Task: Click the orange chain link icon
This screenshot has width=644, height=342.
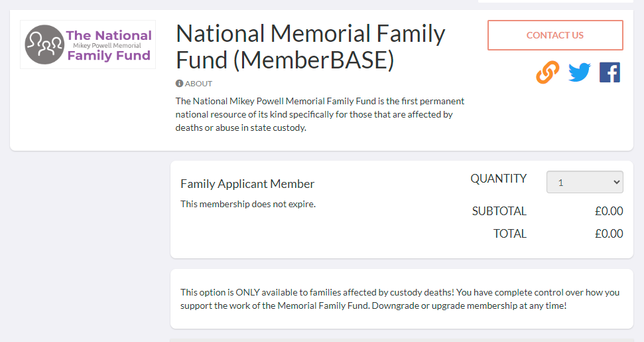Action: (x=547, y=72)
